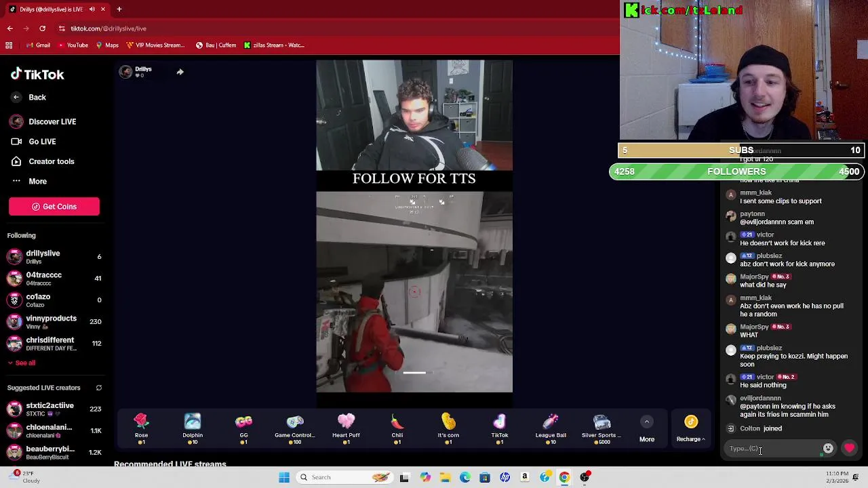The width and height of the screenshot is (868, 488).
Task: Open stxtic2actiive suggested stream
Action: 54,409
